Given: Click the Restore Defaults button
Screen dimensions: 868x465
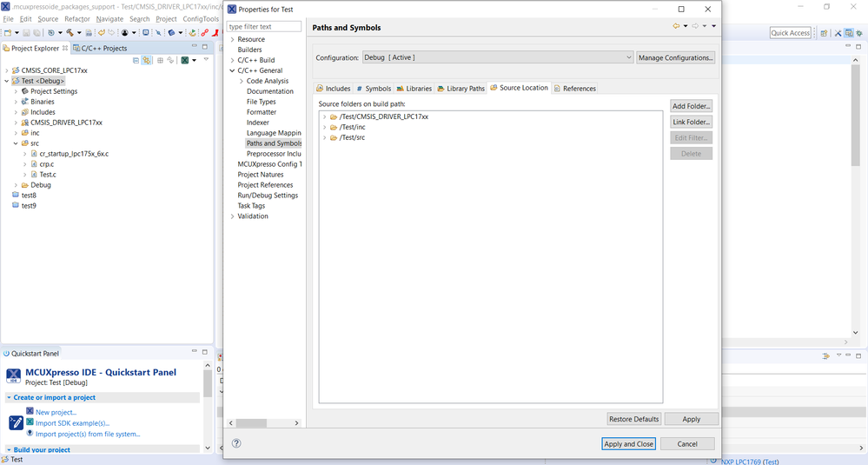Looking at the screenshot, I should click(x=633, y=419).
